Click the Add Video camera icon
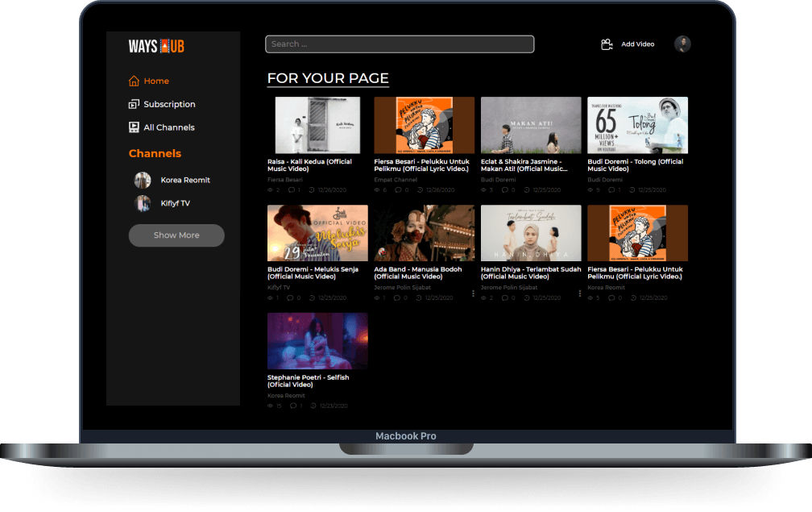This screenshot has height=512, width=812. point(607,44)
